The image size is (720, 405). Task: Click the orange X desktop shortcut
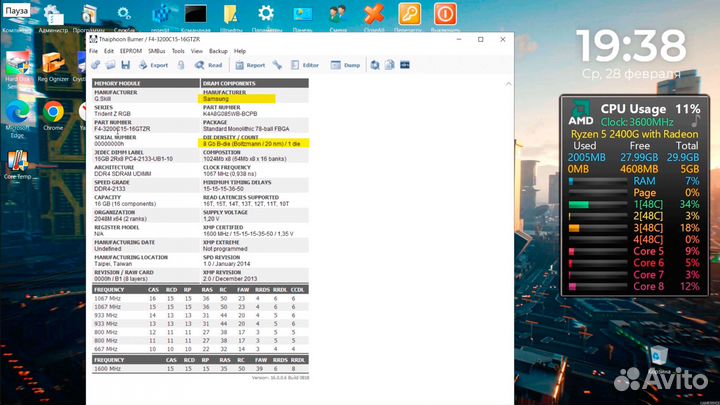[374, 18]
